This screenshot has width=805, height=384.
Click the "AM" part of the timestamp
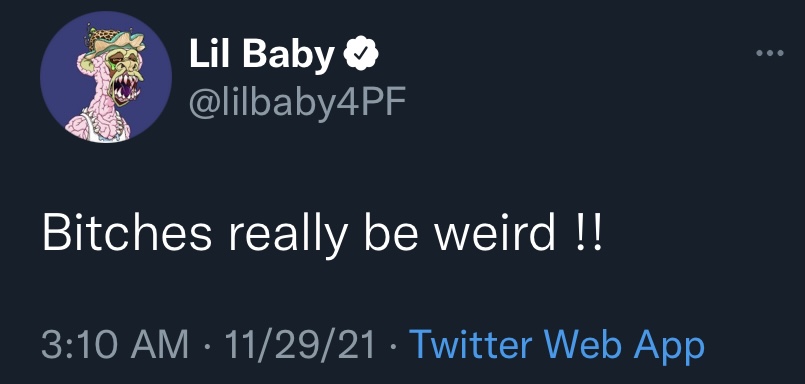point(159,345)
